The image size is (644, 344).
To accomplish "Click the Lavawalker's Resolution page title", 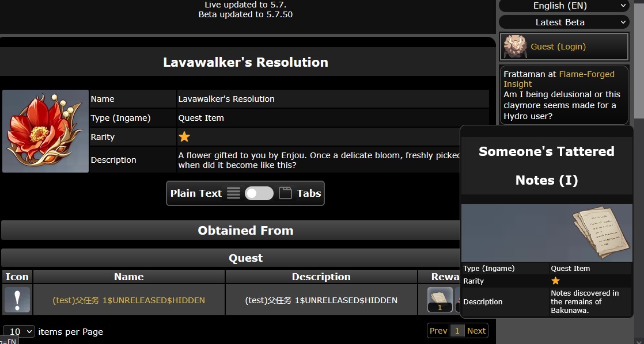I will 245,62.
